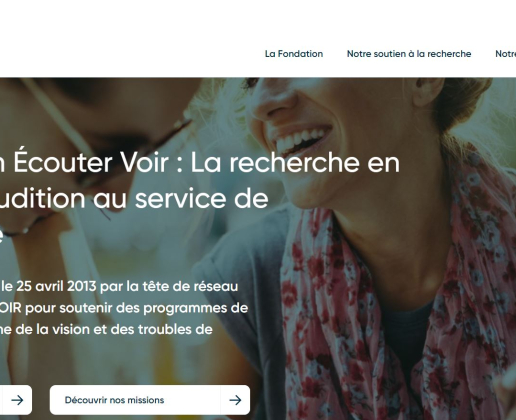This screenshot has height=420, width=516.
Task: Click the uppercase OIR text in the paragraph
Action: pos(11,308)
